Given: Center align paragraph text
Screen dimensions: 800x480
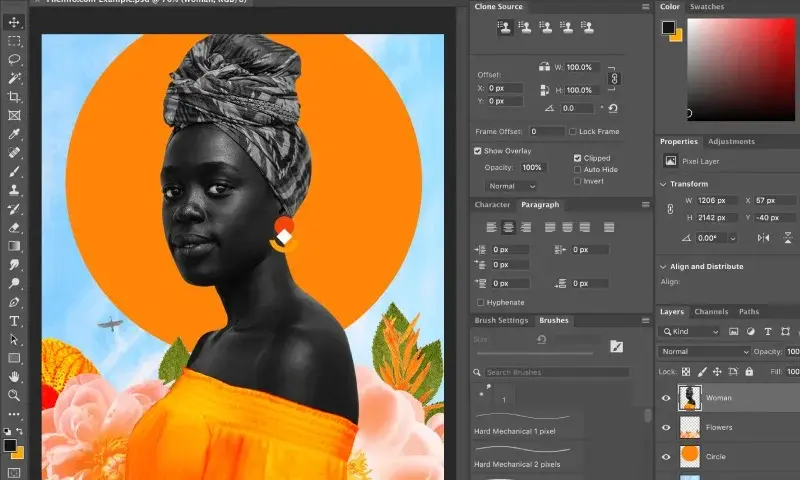Looking at the screenshot, I should 508,228.
